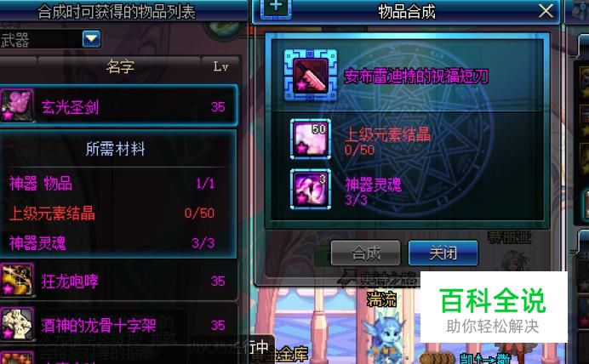This screenshot has width=589, height=364.
Task: Open the 武器 category combo box
Action: pyautogui.click(x=50, y=39)
